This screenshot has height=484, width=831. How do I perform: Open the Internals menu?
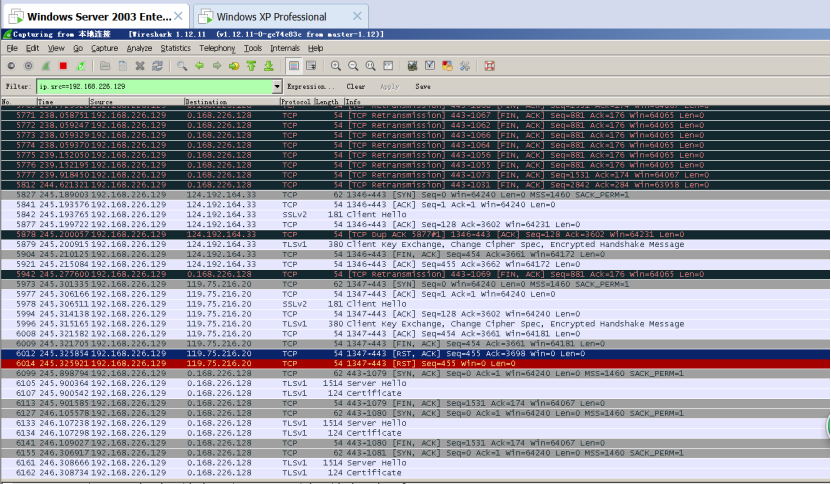(285, 48)
